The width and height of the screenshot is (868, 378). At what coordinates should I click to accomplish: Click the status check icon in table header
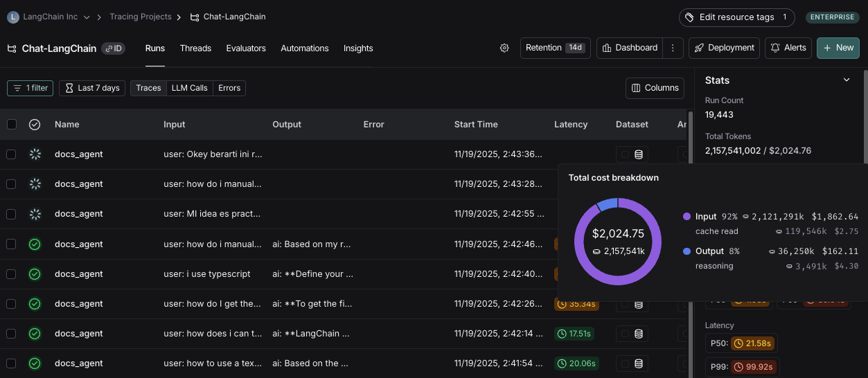click(x=35, y=125)
